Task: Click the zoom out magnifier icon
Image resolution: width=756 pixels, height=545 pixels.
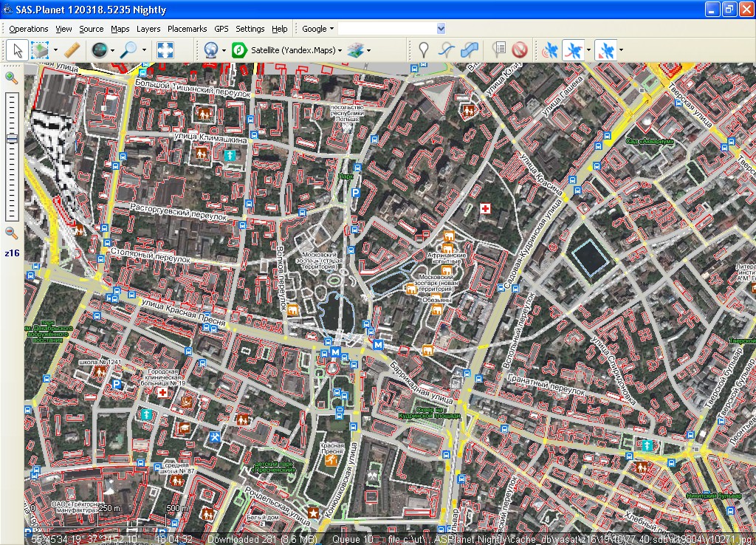Action: (x=12, y=233)
